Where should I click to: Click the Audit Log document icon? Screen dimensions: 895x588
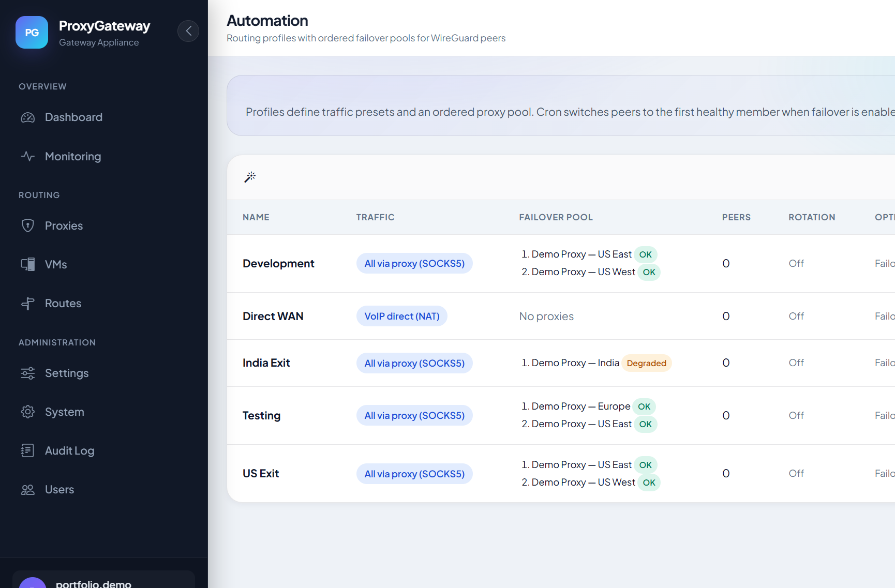tap(28, 450)
